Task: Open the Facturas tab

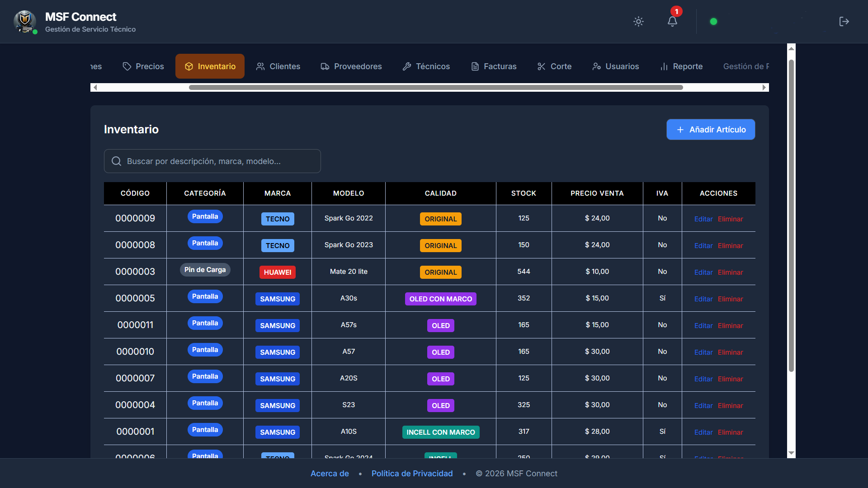Action: pyautogui.click(x=494, y=66)
